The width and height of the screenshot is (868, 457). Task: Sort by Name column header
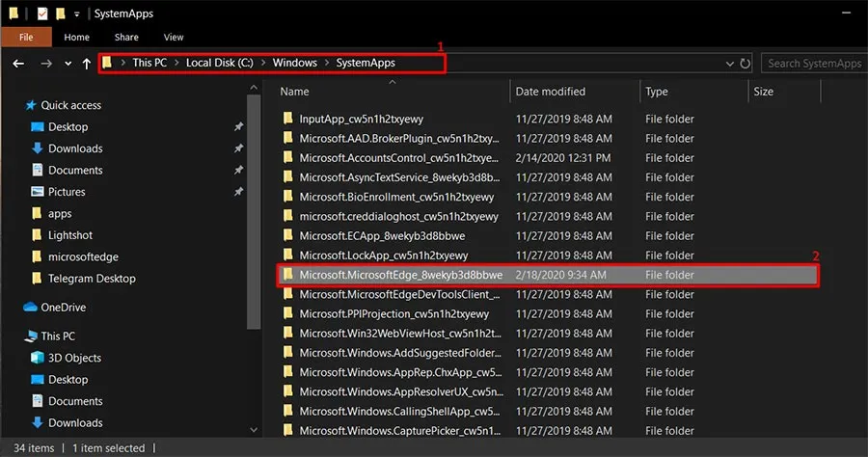[294, 92]
